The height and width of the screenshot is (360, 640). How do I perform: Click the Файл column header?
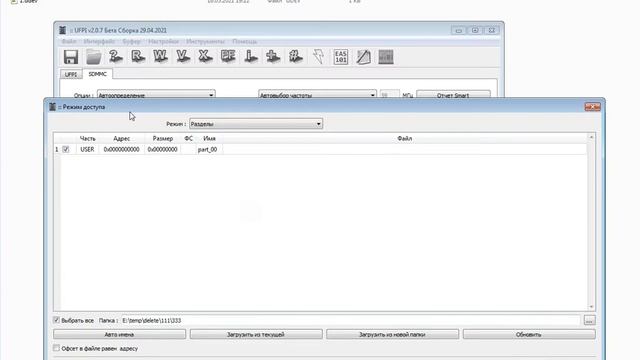(404, 139)
